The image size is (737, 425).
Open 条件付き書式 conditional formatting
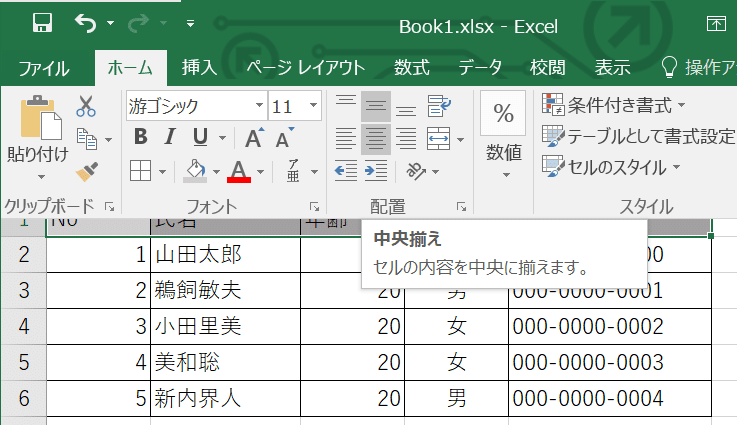point(614,105)
